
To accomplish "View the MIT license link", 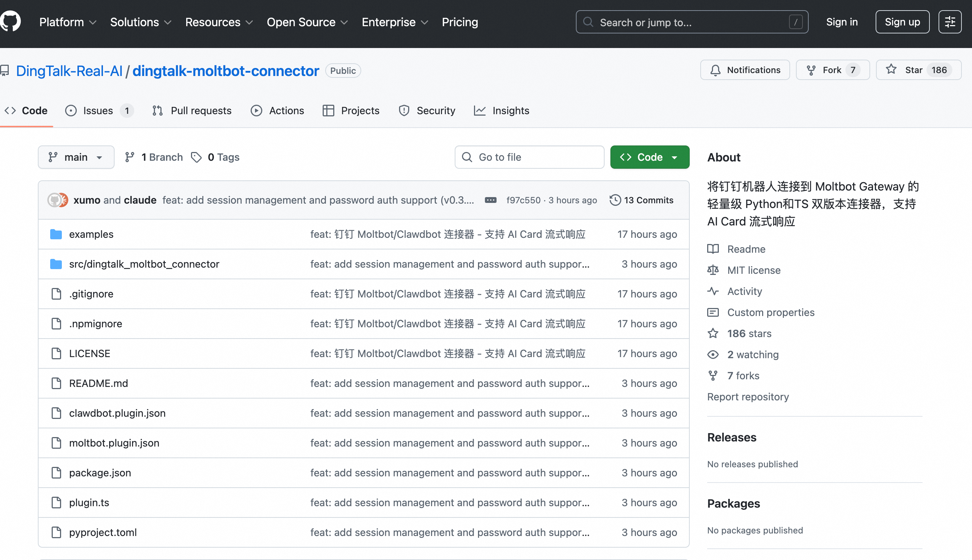I will tap(753, 270).
